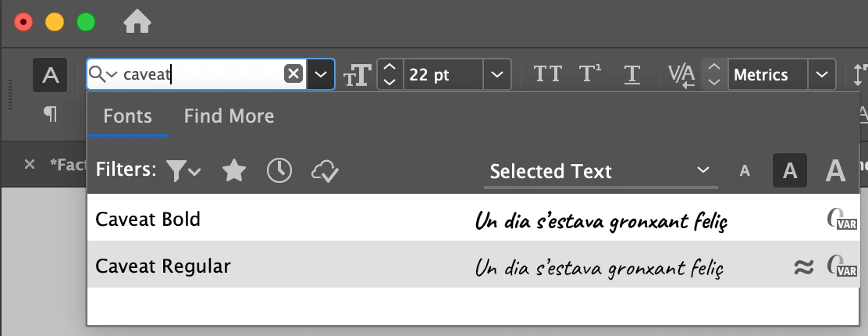The width and height of the screenshot is (868, 336).
Task: Clear the caveat font search text
Action: 293,73
